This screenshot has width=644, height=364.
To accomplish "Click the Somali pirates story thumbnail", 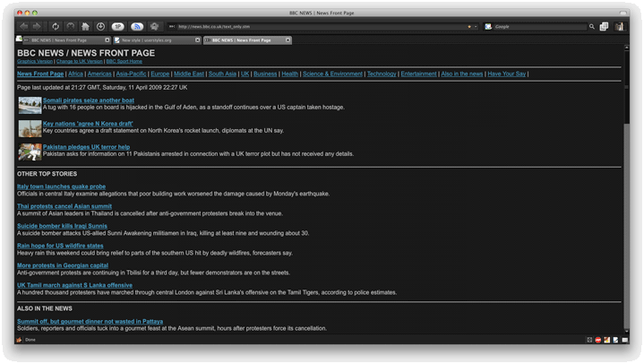I will click(x=30, y=105).
